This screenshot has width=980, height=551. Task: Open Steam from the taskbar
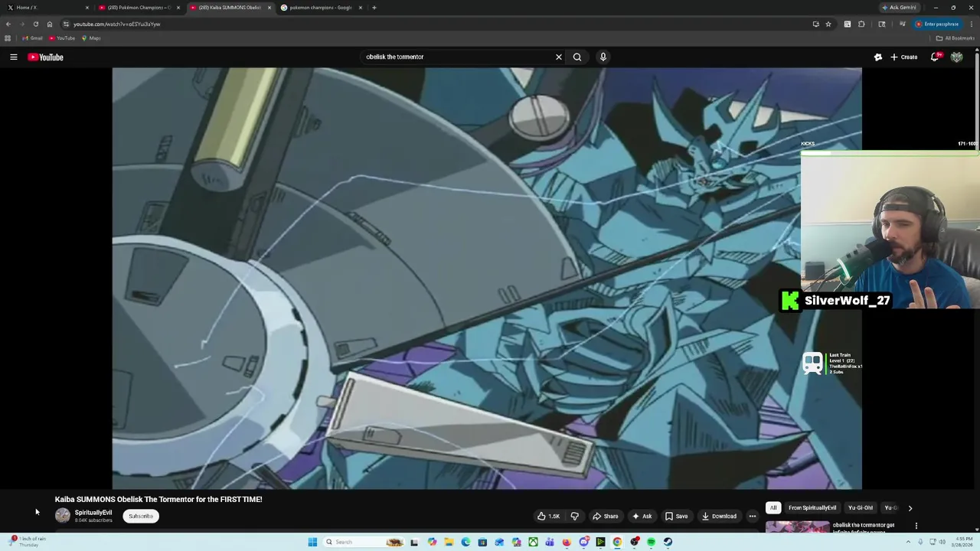[668, 542]
